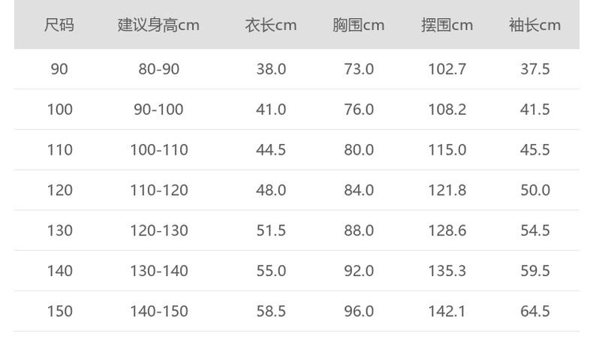
Task: Select the 88.0 chest measurement cell
Action: [358, 230]
